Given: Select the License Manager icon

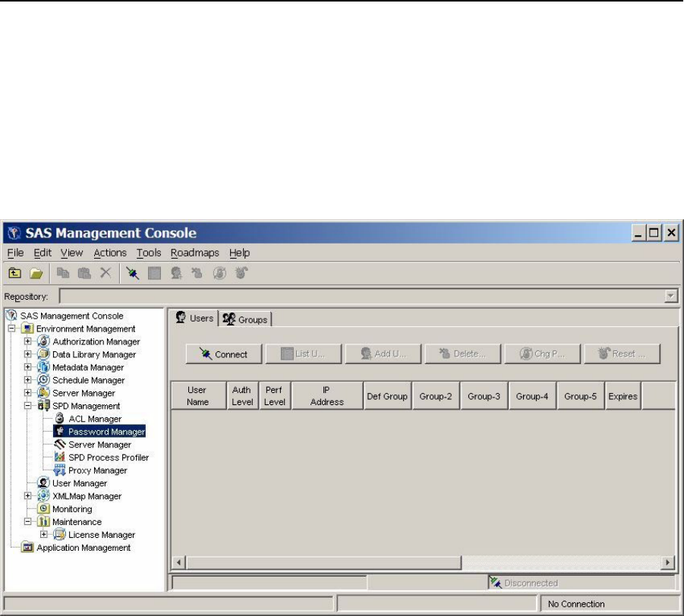Looking at the screenshot, I should pyautogui.click(x=60, y=535).
